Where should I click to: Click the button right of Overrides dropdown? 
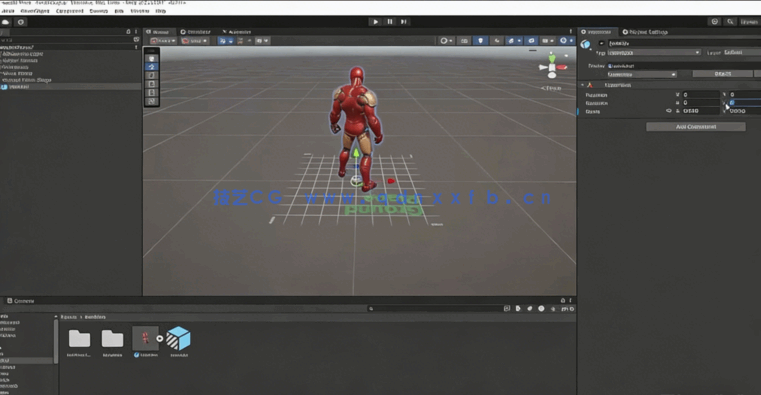point(723,74)
